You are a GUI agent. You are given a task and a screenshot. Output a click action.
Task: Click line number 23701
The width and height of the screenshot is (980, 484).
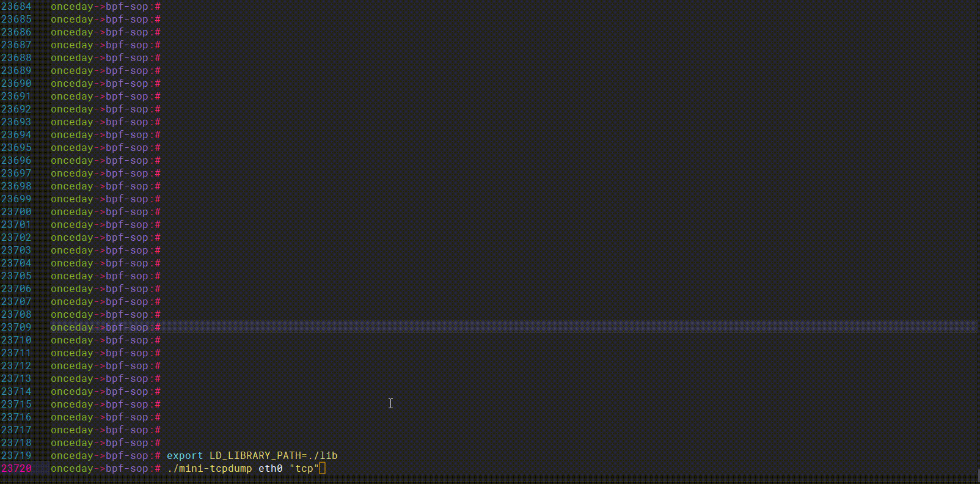coord(16,225)
